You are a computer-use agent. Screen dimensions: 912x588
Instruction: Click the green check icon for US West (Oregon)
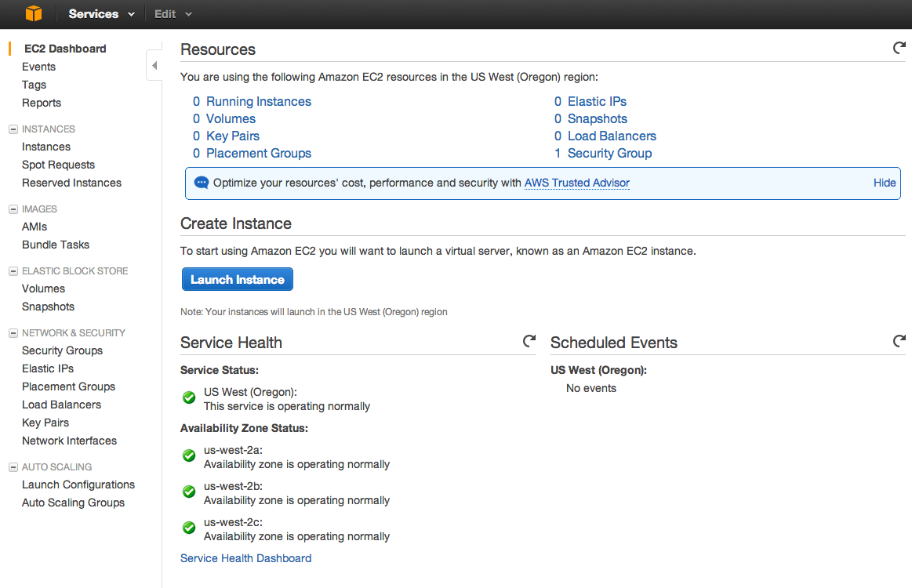pos(189,397)
